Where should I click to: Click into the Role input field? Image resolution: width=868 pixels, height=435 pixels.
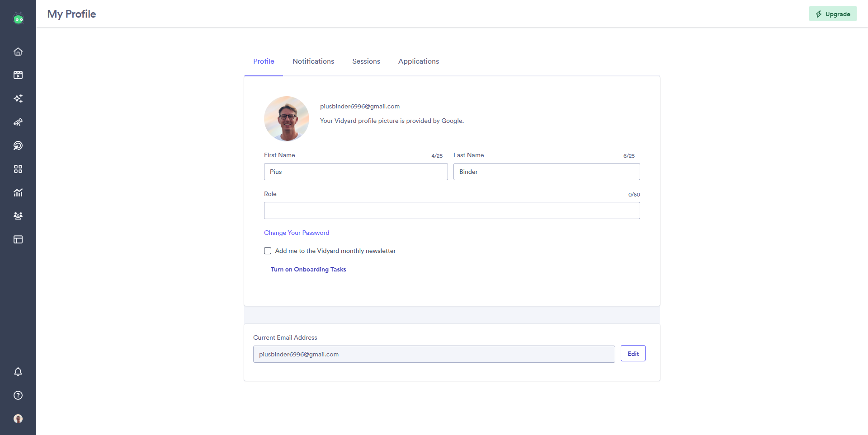pyautogui.click(x=452, y=210)
